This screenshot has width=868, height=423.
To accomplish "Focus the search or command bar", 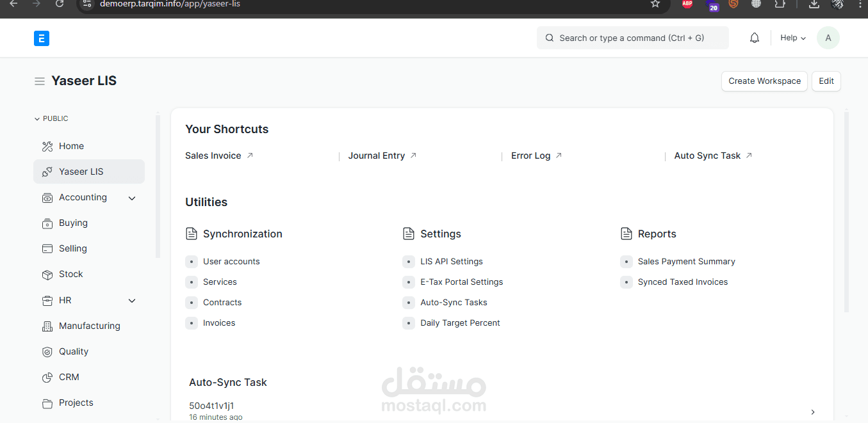I will [633, 38].
